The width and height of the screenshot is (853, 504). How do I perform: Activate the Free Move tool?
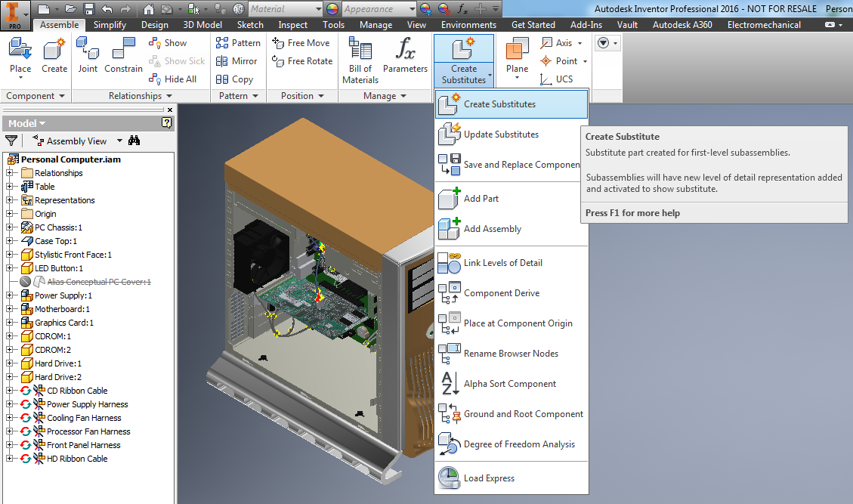coord(301,43)
